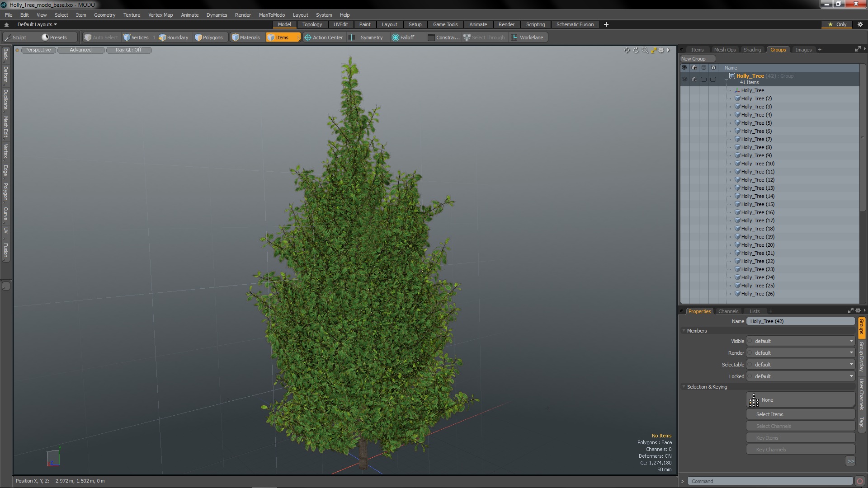Screen dimensions: 868x488
Task: Switch to the UVEdit tab
Action: pyautogui.click(x=340, y=24)
